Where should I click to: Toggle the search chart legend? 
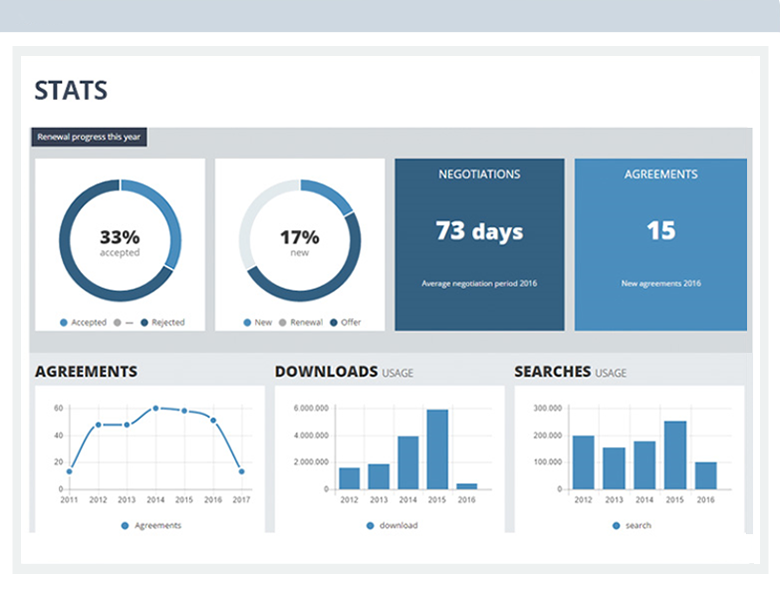[x=632, y=525]
